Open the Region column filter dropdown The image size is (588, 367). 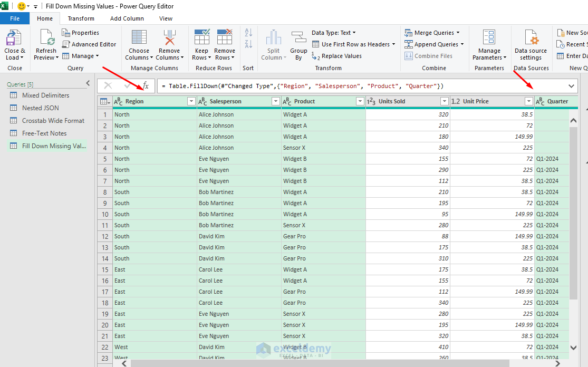pos(191,101)
